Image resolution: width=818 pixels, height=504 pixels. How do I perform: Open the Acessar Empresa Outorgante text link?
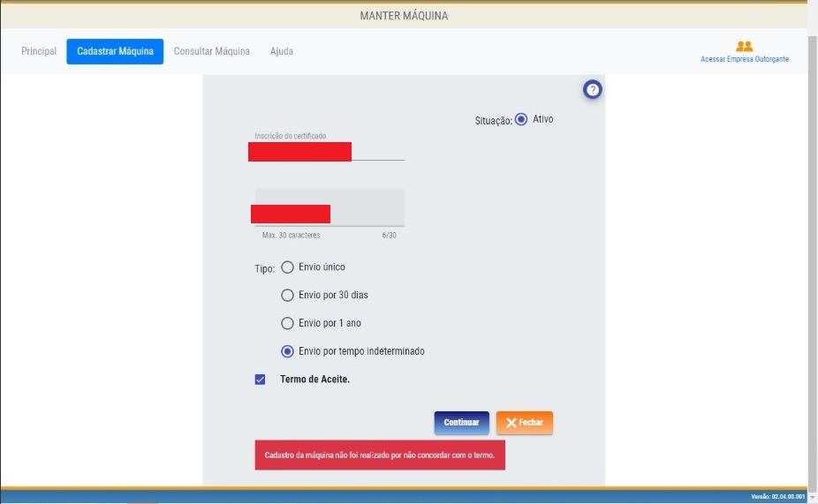(744, 59)
